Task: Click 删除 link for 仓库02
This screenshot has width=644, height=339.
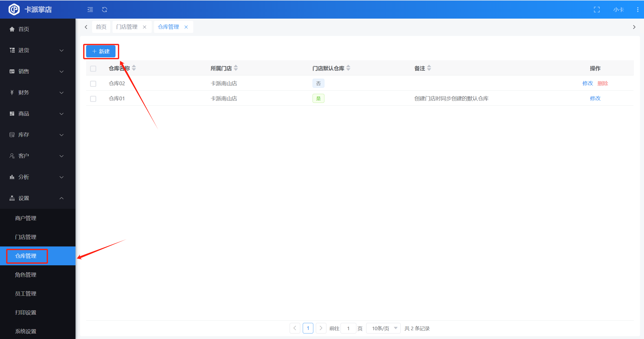Action: click(x=602, y=83)
